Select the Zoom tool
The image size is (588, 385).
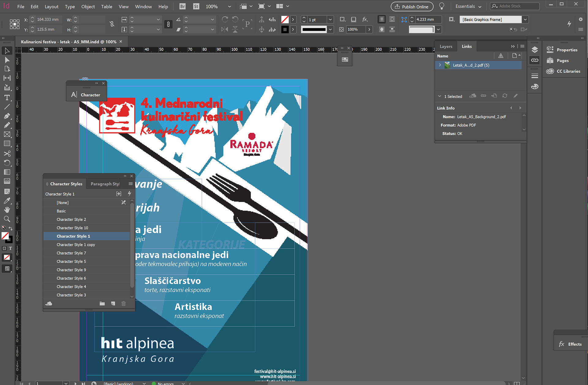[x=7, y=219]
